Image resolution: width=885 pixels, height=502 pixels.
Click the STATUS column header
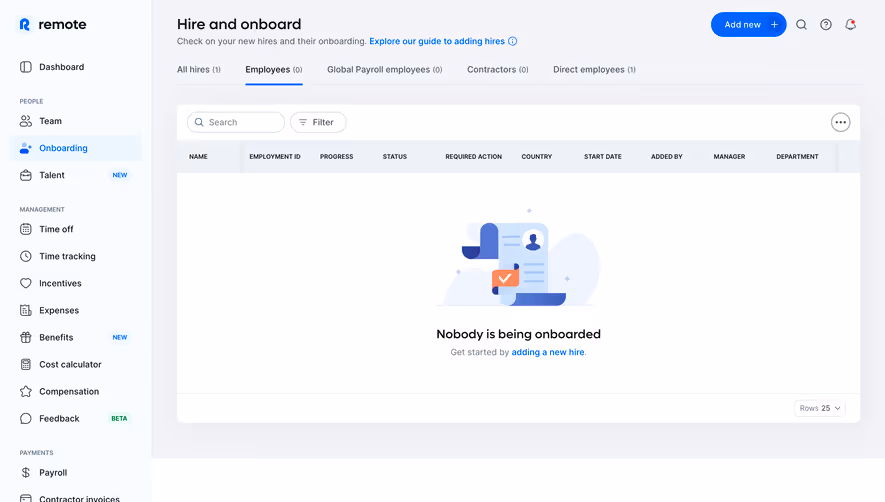pos(395,156)
